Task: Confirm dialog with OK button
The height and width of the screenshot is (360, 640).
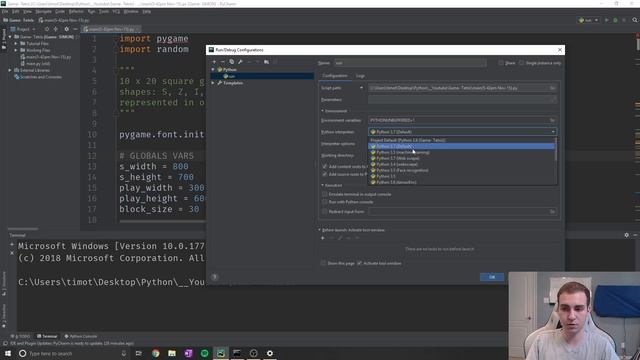Action: 492,277
